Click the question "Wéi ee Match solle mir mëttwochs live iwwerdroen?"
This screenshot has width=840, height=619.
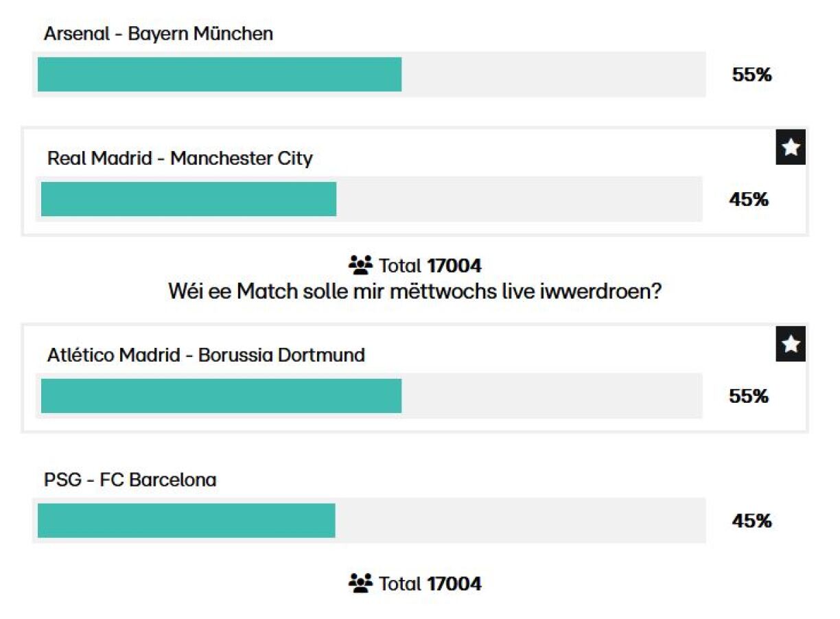(415, 291)
